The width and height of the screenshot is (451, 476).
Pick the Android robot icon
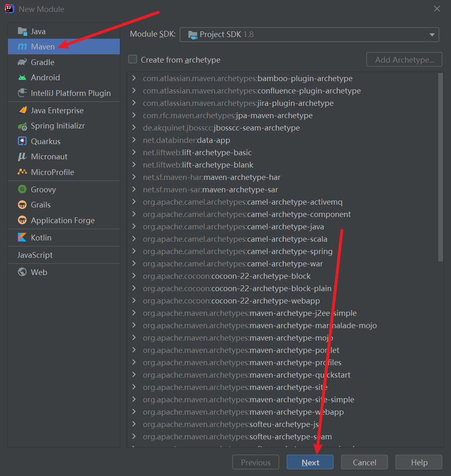pyautogui.click(x=22, y=78)
